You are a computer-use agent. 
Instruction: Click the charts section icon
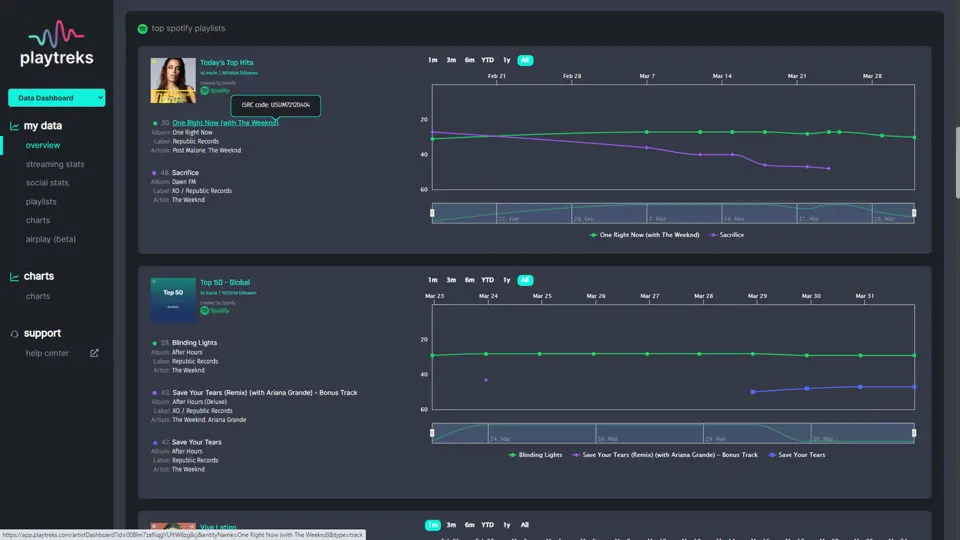pyautogui.click(x=14, y=277)
